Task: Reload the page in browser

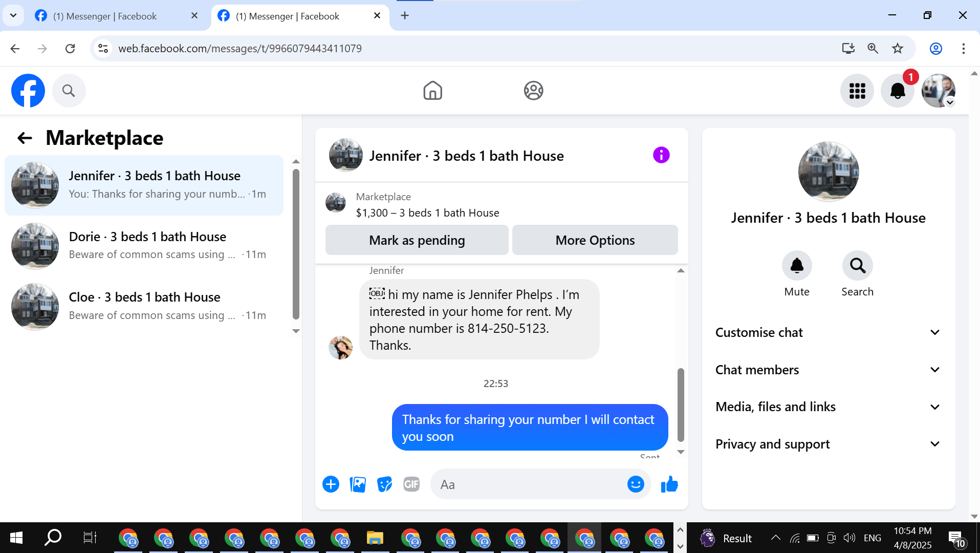Action: [70, 48]
